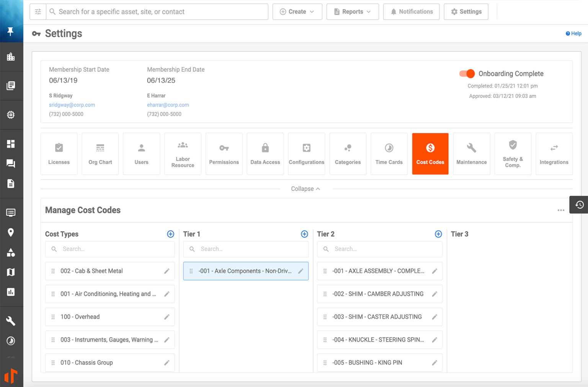Click the sridgway@corp.com email link
Viewport: 588px width, 387px height.
72,105
